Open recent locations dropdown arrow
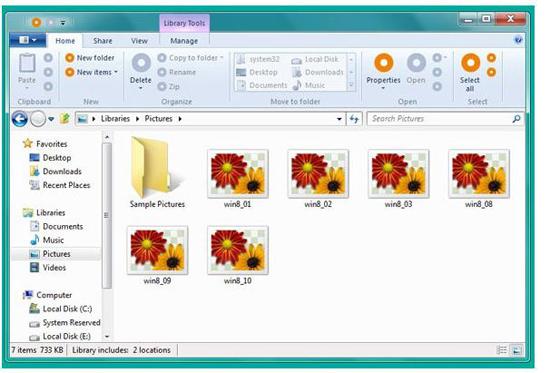 click(51, 119)
